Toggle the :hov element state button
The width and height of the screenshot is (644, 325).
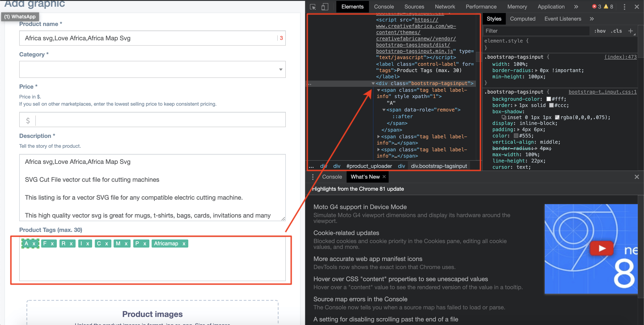pos(600,31)
